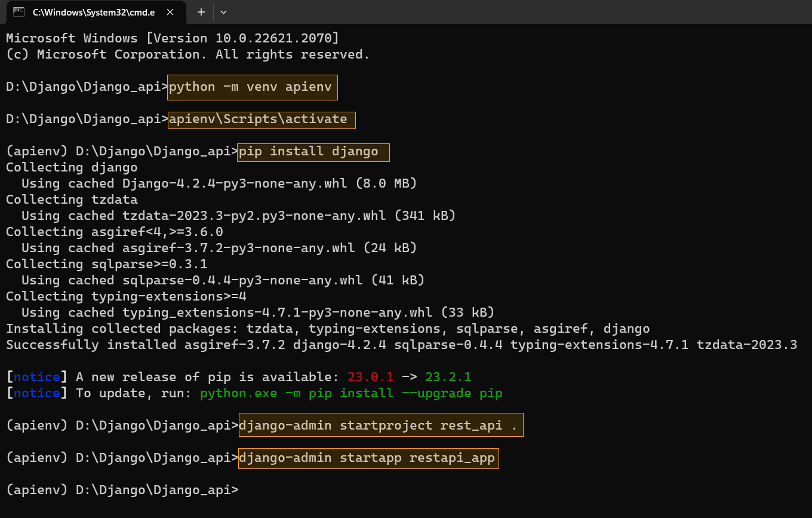Close the cmd.exe terminal tab
The image size is (812, 518).
pyautogui.click(x=170, y=12)
